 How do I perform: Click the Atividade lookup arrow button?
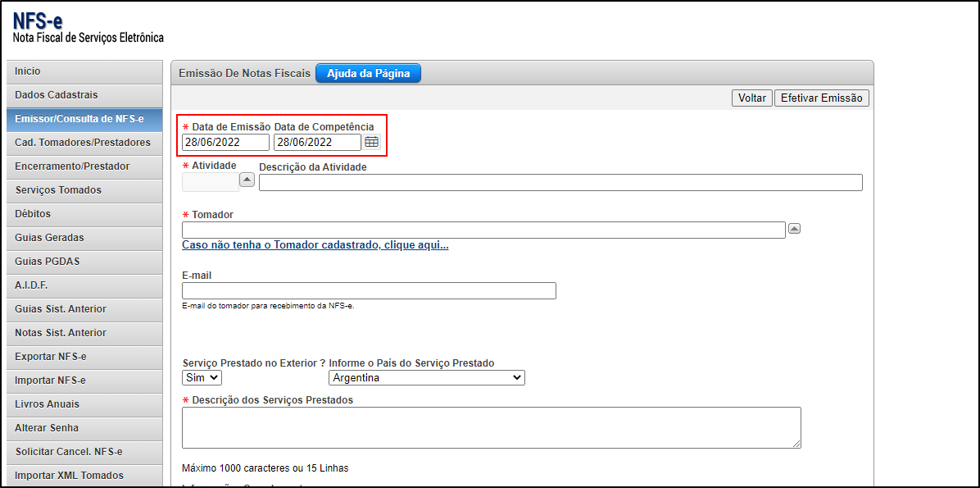pyautogui.click(x=247, y=180)
